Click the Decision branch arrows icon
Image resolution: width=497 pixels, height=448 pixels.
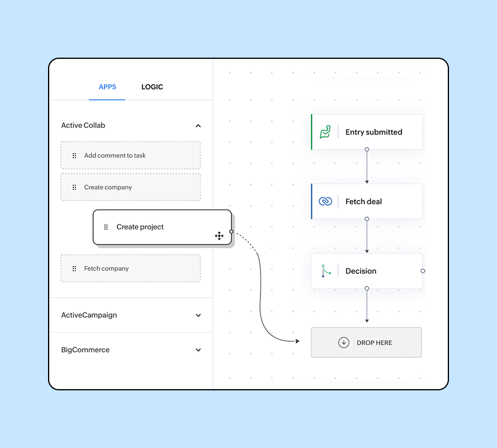coord(325,271)
